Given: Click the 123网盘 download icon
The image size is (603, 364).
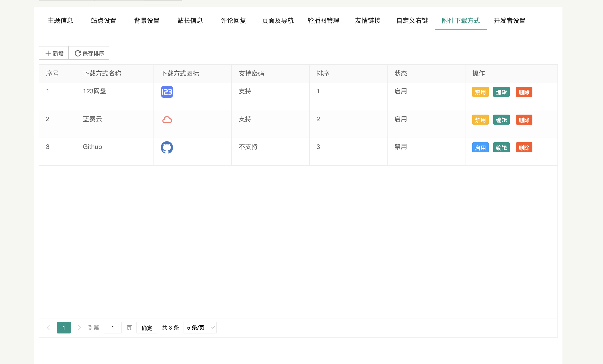Looking at the screenshot, I should click(167, 92).
